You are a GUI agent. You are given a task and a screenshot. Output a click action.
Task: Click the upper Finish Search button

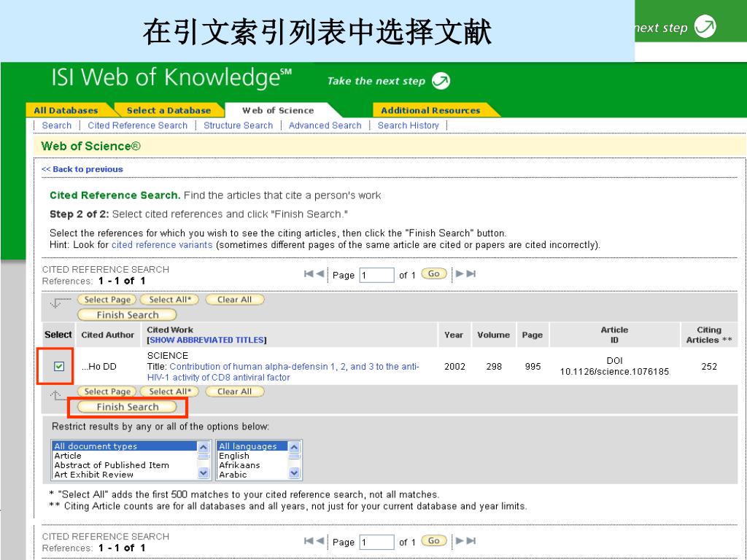(x=127, y=315)
